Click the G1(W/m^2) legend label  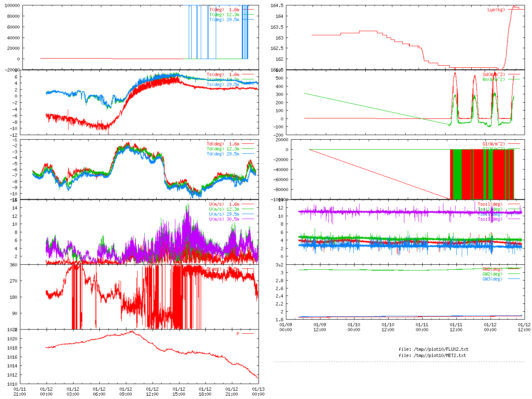coord(494,144)
